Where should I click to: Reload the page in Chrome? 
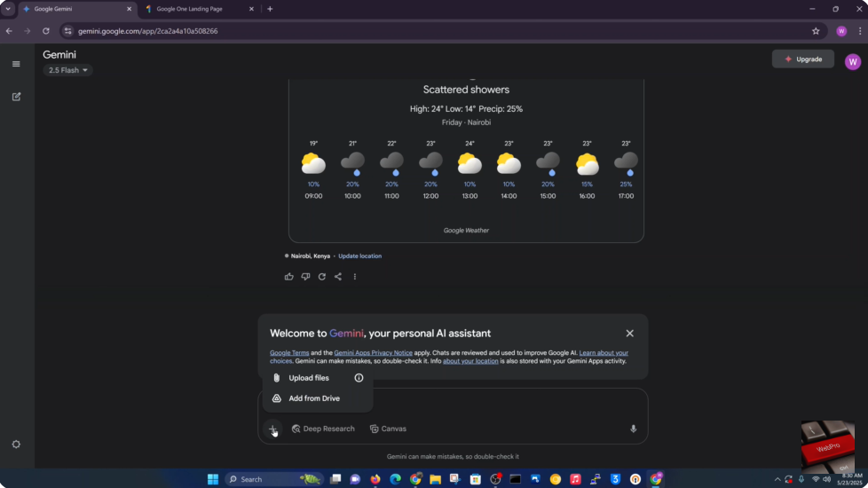click(x=46, y=31)
